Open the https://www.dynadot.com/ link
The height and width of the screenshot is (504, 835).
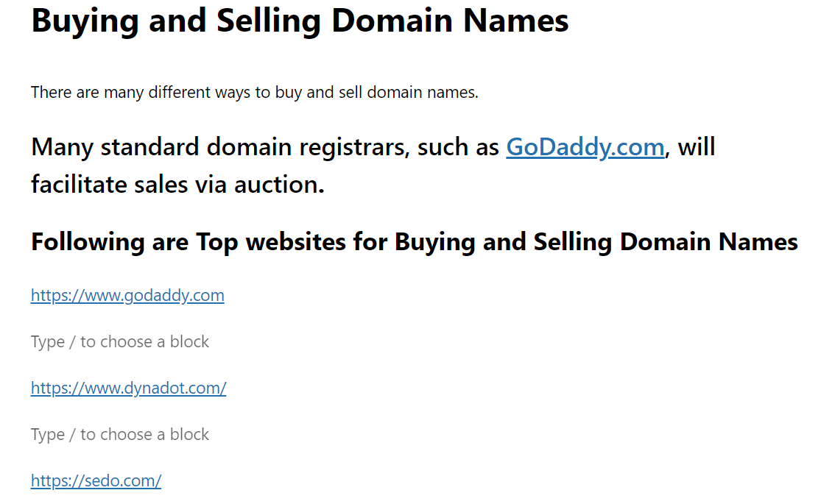(128, 388)
